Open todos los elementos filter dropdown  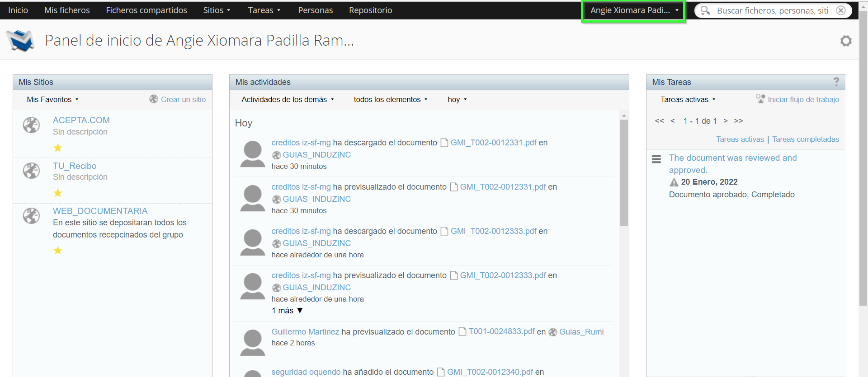point(391,99)
